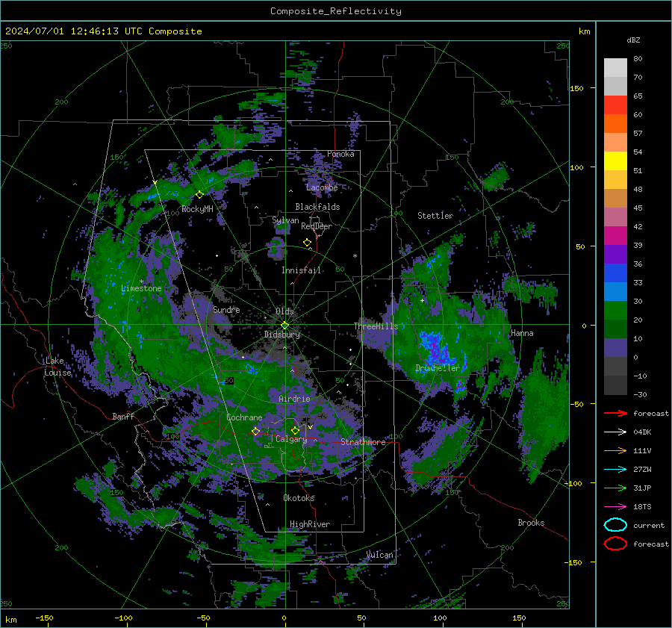Click the Stettler town label
This screenshot has width=672, height=628.
click(x=435, y=216)
